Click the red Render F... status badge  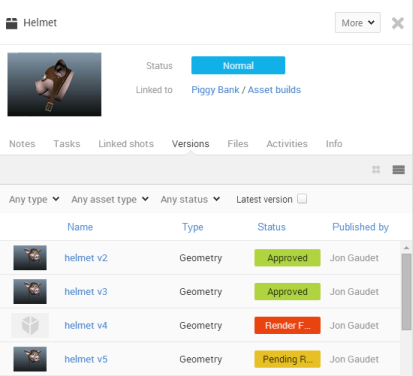287,325
